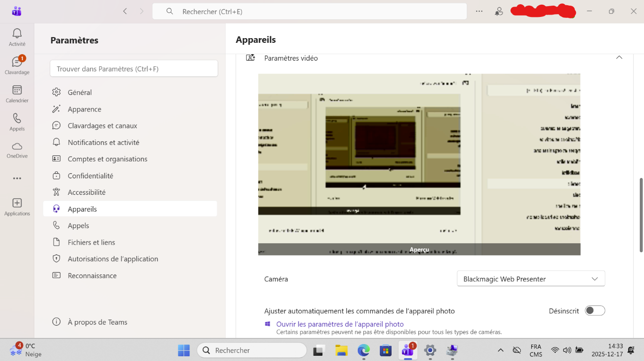Open Autorisations de l'application settings
This screenshot has height=361, width=644.
(x=130, y=259)
